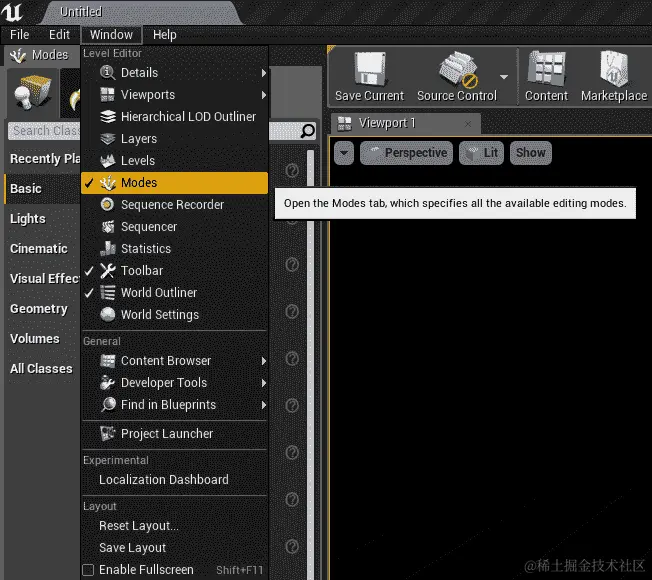Select the Place mode cube icon
The image size is (652, 580).
point(32,93)
